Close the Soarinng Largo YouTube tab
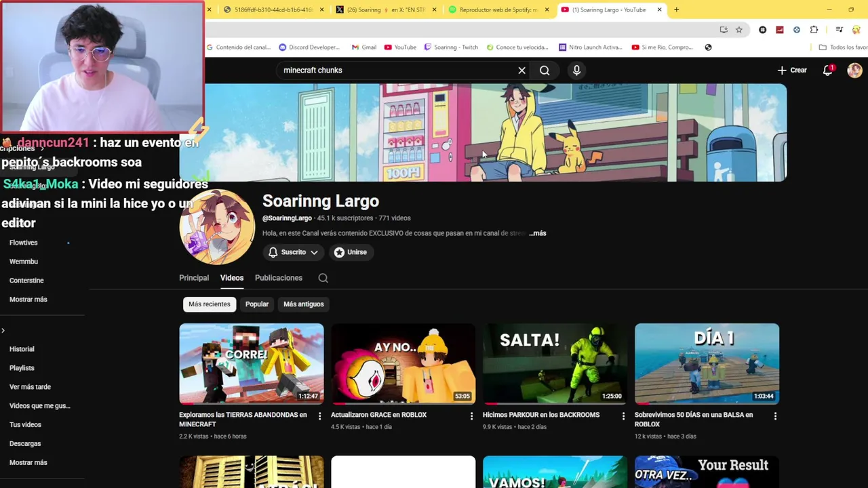868x488 pixels. [659, 9]
